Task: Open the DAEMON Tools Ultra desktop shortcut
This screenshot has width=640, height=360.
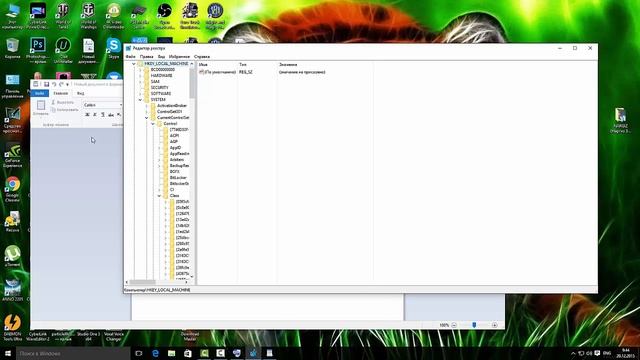Action: [x=12, y=328]
